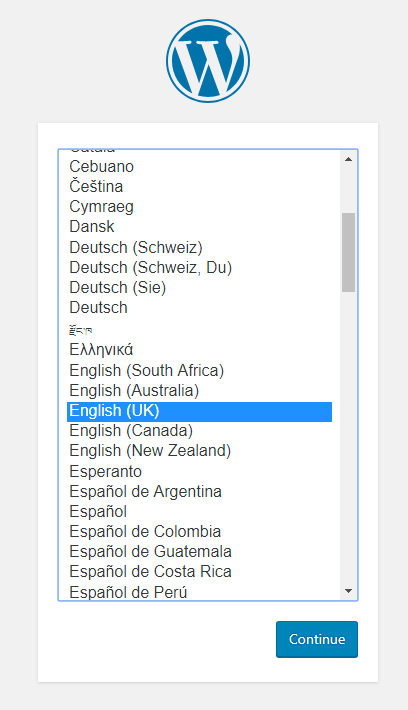Click the scrollbar up arrow
Viewport: 408px width, 710px height.
tap(348, 159)
